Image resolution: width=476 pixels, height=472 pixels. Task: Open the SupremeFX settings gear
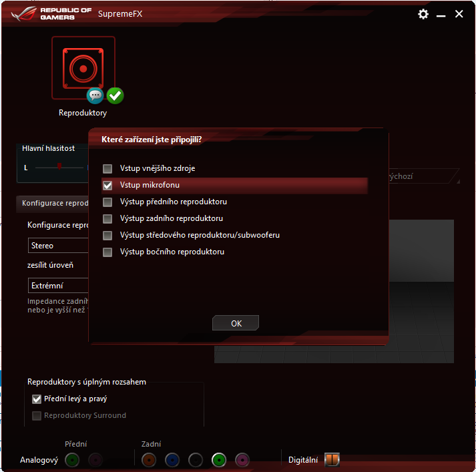(423, 14)
